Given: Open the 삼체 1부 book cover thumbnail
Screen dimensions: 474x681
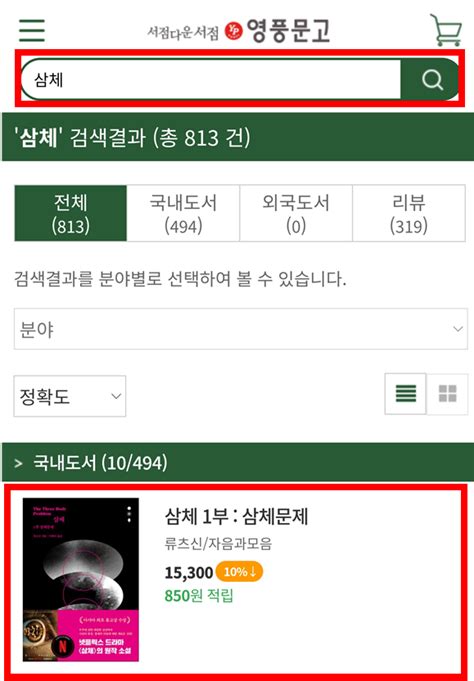Looking at the screenshot, I should [81, 580].
